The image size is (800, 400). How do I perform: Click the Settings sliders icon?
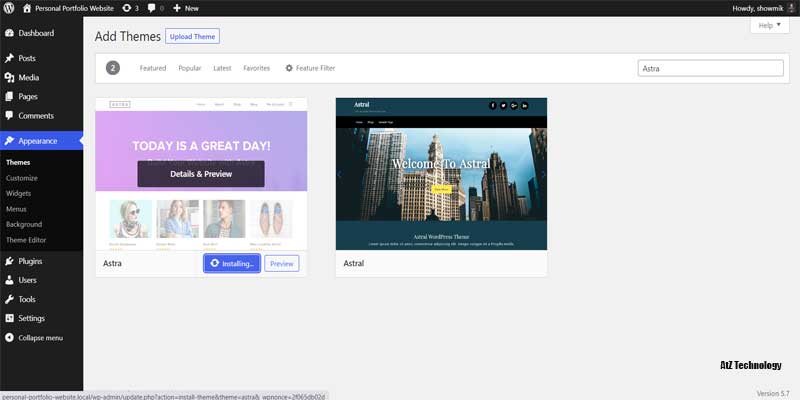tap(9, 318)
